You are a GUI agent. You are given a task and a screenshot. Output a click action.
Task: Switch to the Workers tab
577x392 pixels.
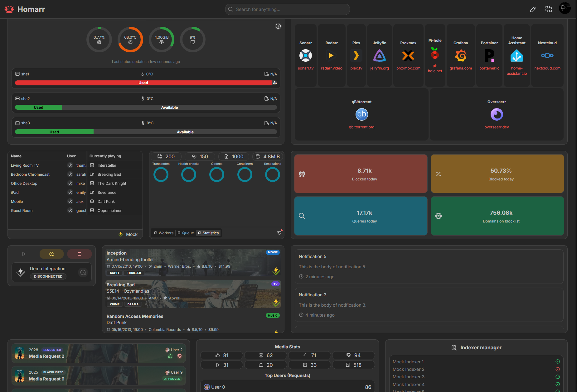pos(164,233)
